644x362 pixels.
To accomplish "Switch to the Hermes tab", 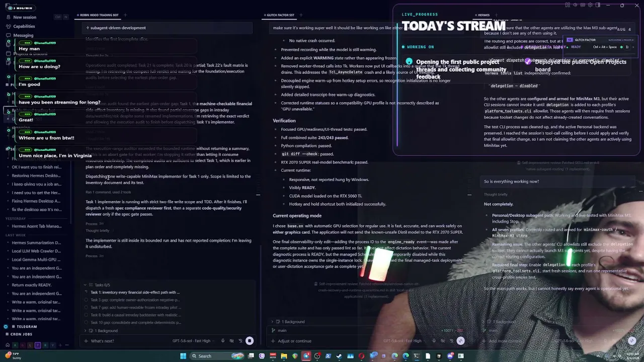I will [483, 15].
